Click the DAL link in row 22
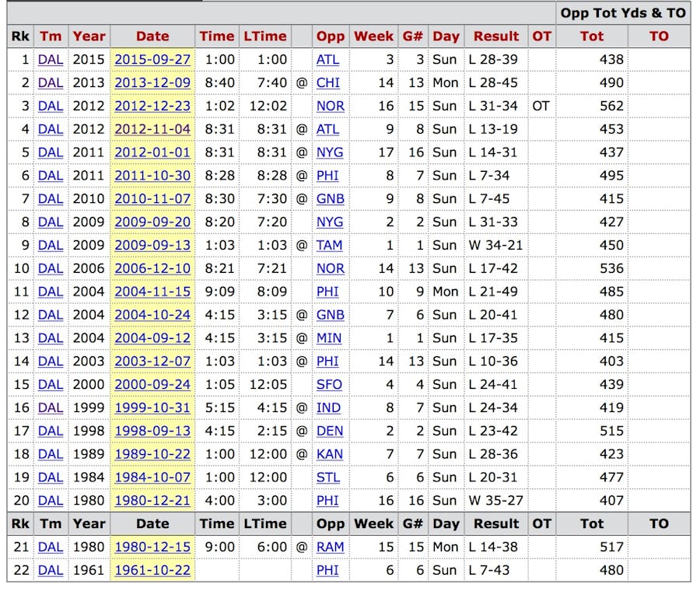Image resolution: width=700 pixels, height=591 pixels. coord(51,571)
